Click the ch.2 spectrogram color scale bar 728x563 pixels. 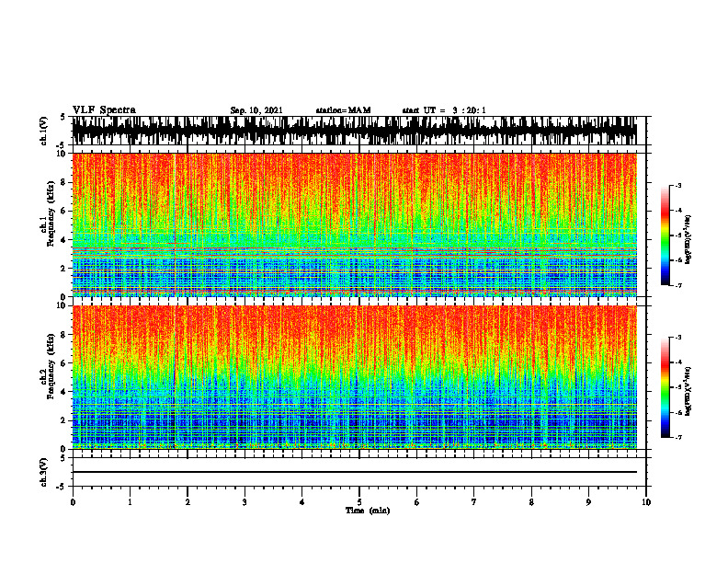(665, 387)
